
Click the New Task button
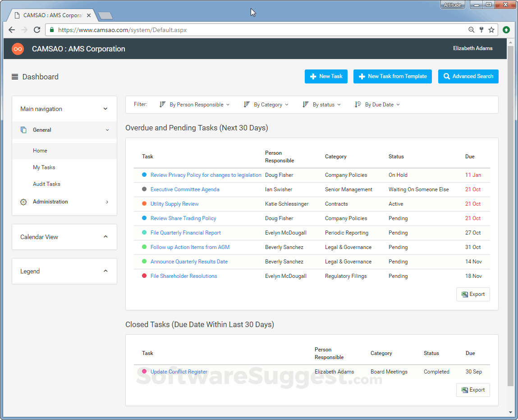326,76
